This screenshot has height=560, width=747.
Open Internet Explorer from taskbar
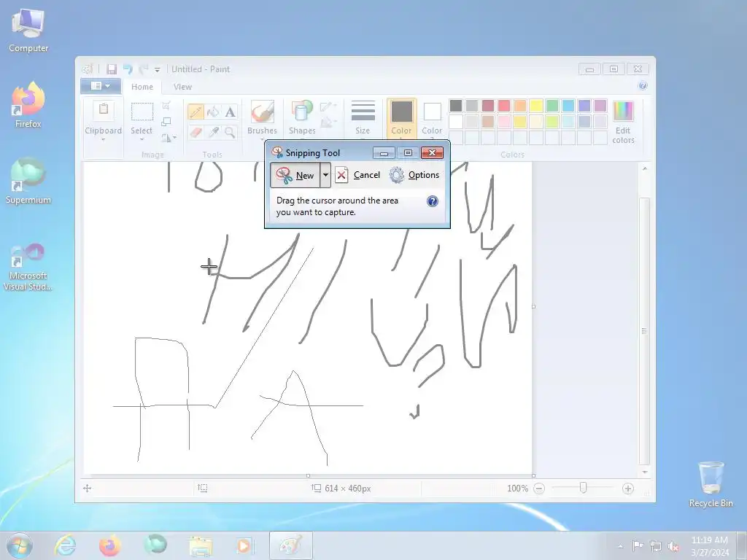pyautogui.click(x=65, y=545)
